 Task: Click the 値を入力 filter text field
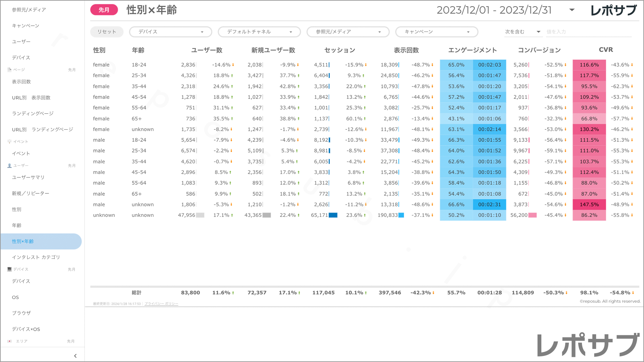(588, 32)
